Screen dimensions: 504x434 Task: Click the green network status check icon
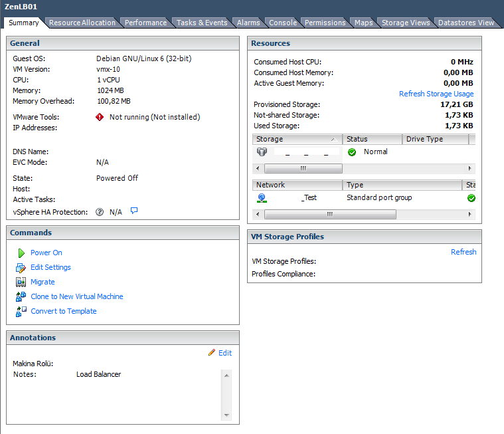pos(471,198)
